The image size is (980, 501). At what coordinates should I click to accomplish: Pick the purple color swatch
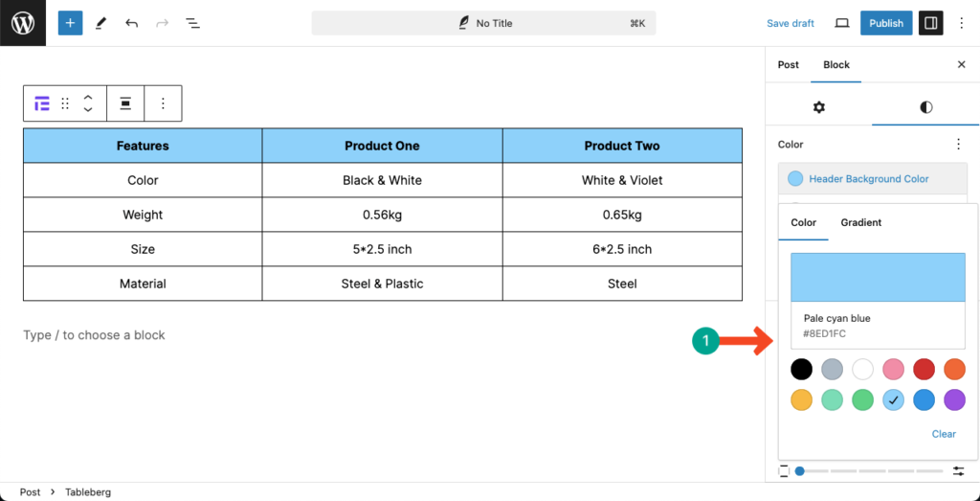click(x=954, y=399)
